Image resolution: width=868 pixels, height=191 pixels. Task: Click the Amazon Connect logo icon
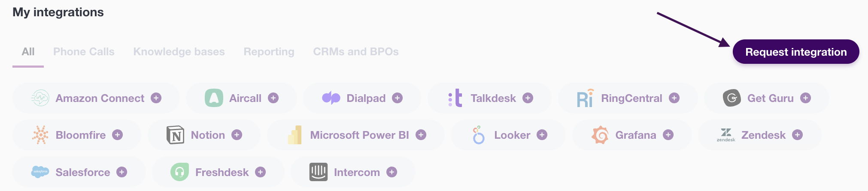coord(40,98)
